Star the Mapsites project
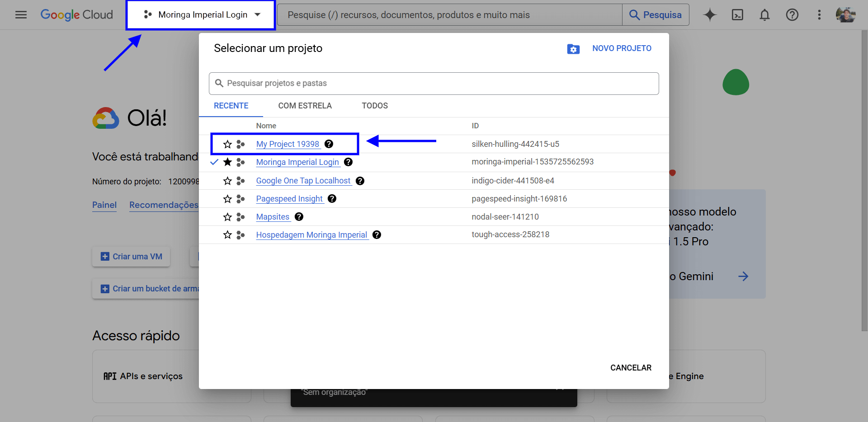 click(x=227, y=217)
